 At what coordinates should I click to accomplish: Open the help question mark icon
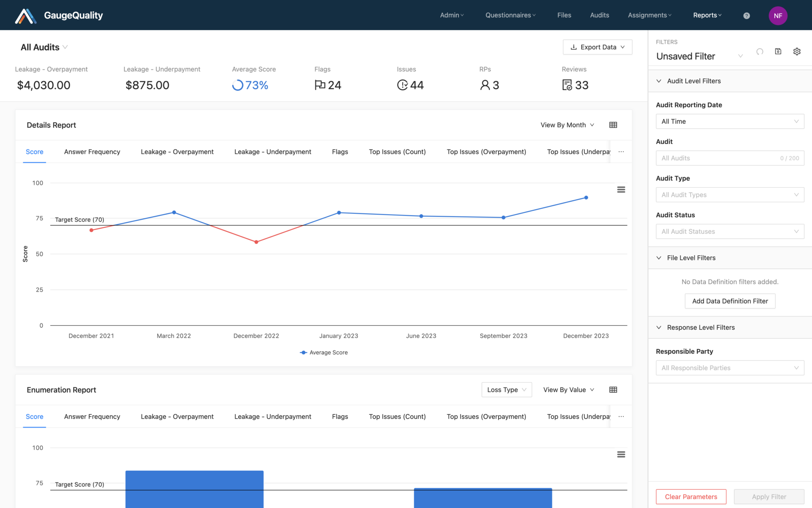(x=746, y=16)
